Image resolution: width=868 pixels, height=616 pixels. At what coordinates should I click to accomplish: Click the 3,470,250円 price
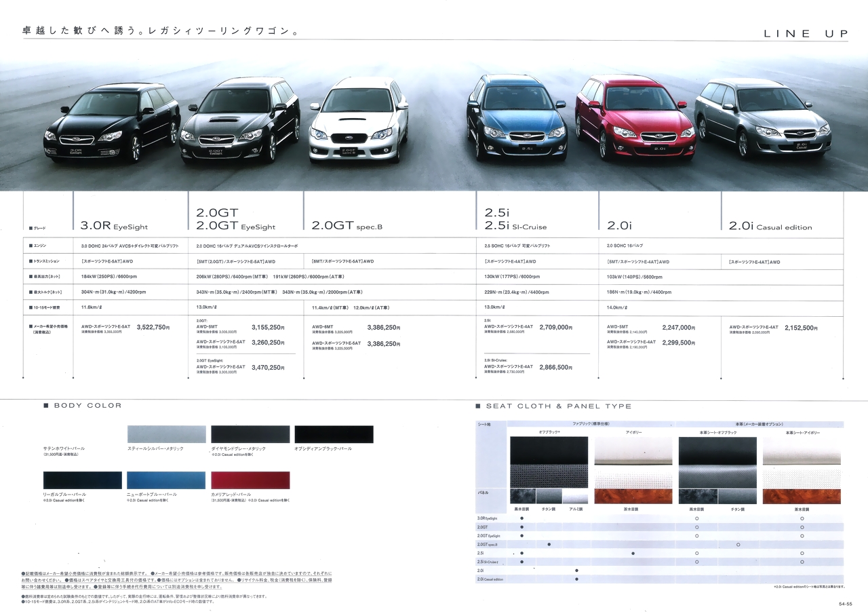point(268,368)
